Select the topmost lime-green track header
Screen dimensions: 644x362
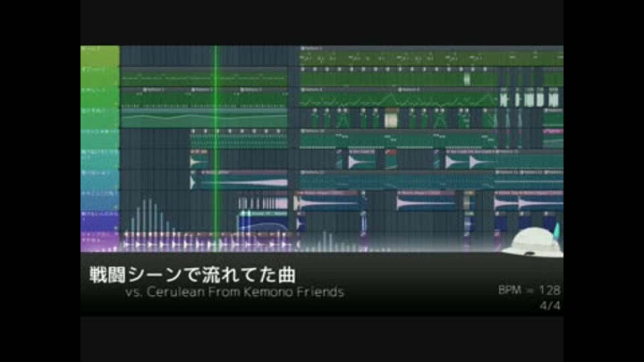[x=100, y=56]
